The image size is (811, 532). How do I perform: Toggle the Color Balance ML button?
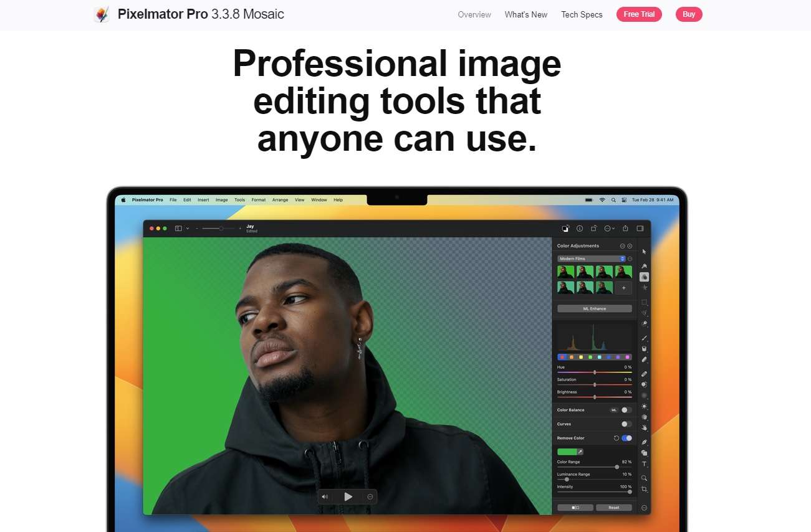click(613, 410)
